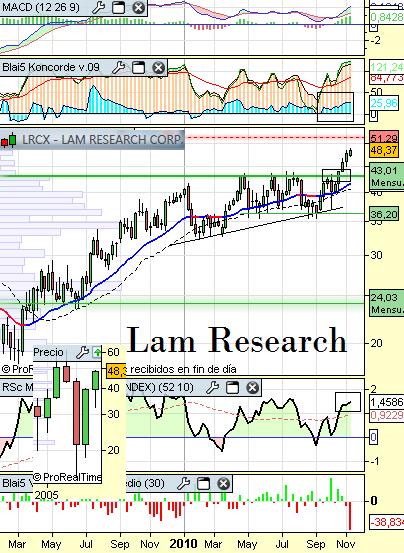Close the MACD indicator panel

coord(139,7)
